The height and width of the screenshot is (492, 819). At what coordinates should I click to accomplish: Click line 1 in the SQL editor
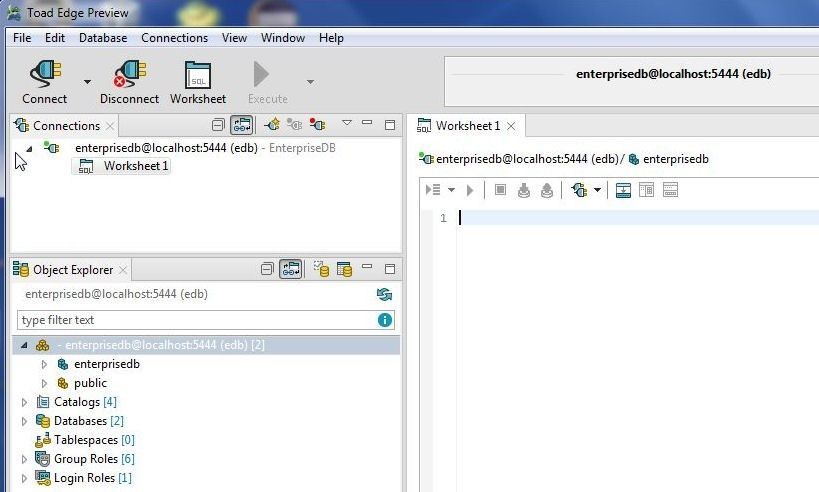click(637, 218)
